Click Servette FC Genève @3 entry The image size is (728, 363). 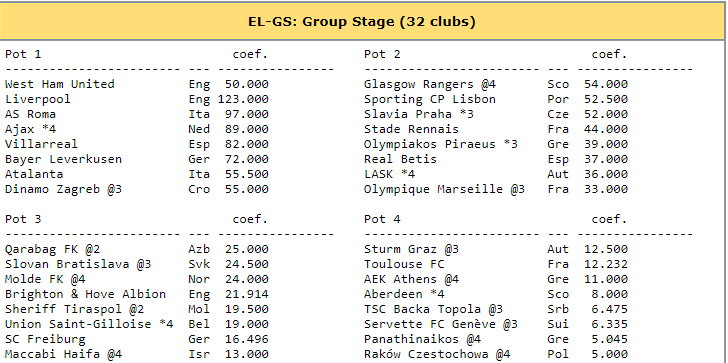point(441,324)
